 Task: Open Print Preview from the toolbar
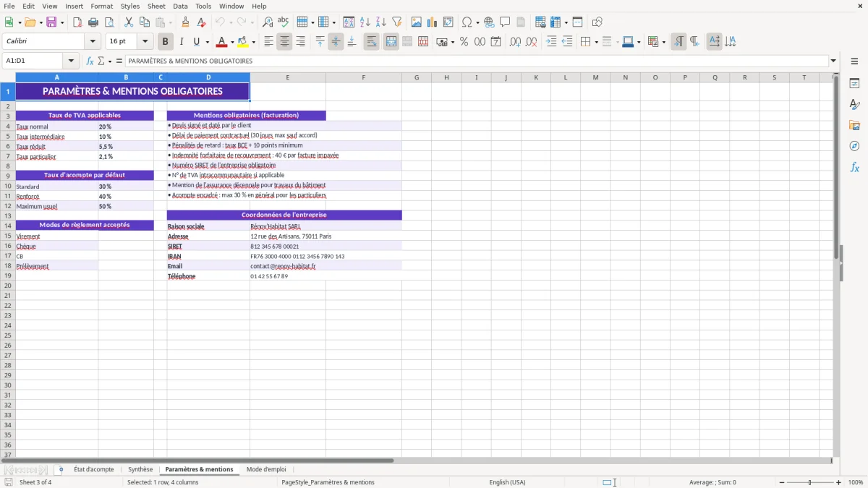109,22
